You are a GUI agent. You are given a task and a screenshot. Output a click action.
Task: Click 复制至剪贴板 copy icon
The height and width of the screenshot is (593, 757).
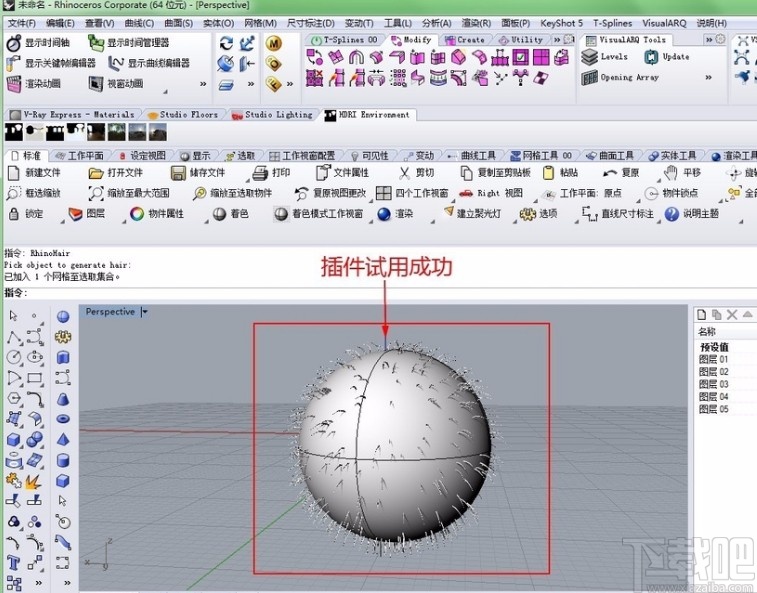click(466, 173)
